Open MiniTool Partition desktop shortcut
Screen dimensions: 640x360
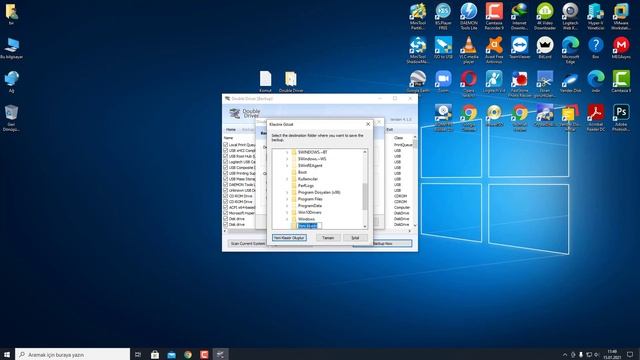coord(418,16)
